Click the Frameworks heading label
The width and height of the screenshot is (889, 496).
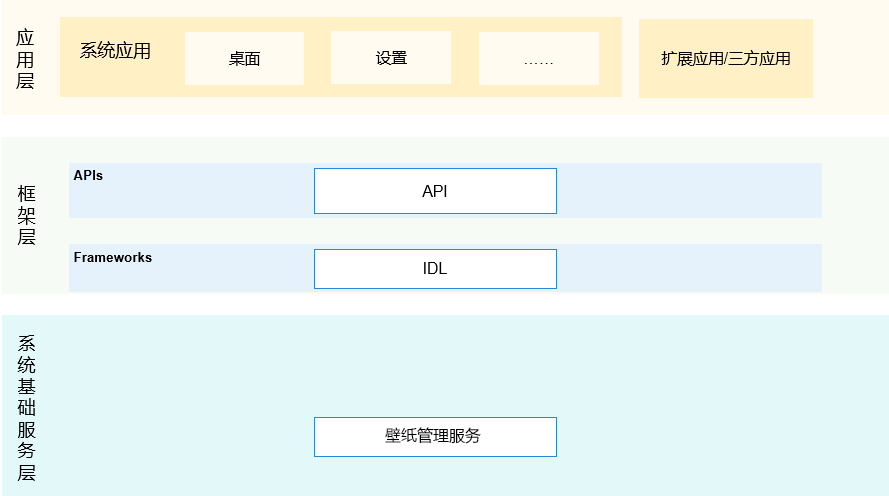pos(113,257)
